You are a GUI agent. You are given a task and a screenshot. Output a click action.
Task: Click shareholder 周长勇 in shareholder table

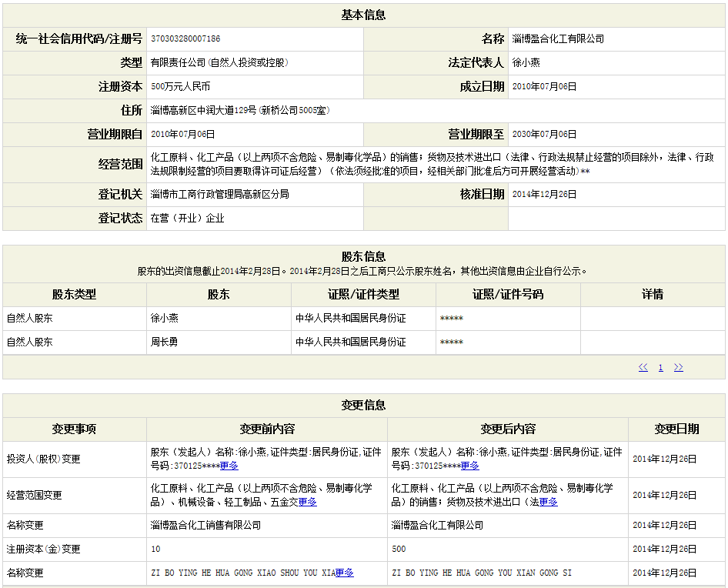point(164,342)
